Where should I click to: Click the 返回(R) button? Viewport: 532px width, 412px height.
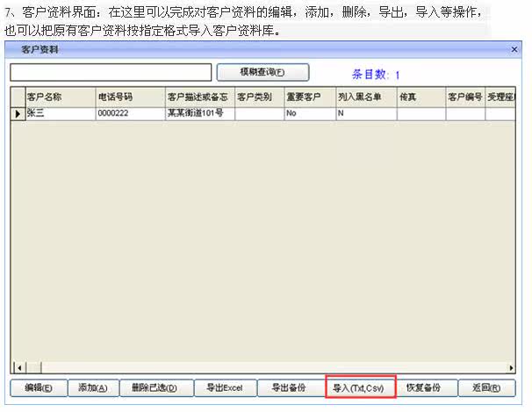click(x=487, y=388)
